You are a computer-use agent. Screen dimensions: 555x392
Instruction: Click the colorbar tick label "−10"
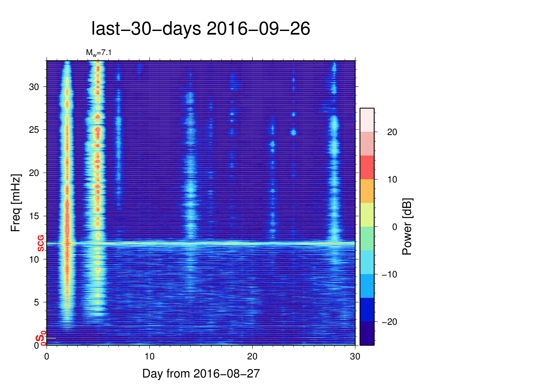tap(389, 274)
